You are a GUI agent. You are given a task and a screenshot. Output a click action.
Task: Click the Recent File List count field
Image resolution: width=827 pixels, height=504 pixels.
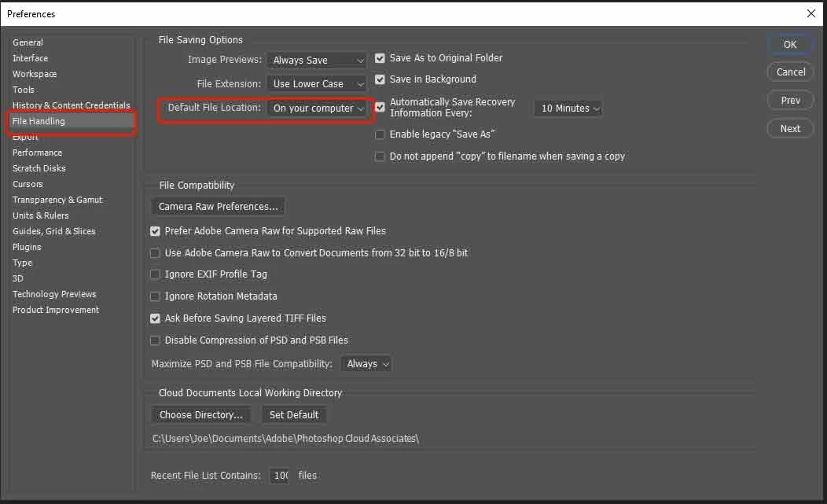tap(280, 476)
